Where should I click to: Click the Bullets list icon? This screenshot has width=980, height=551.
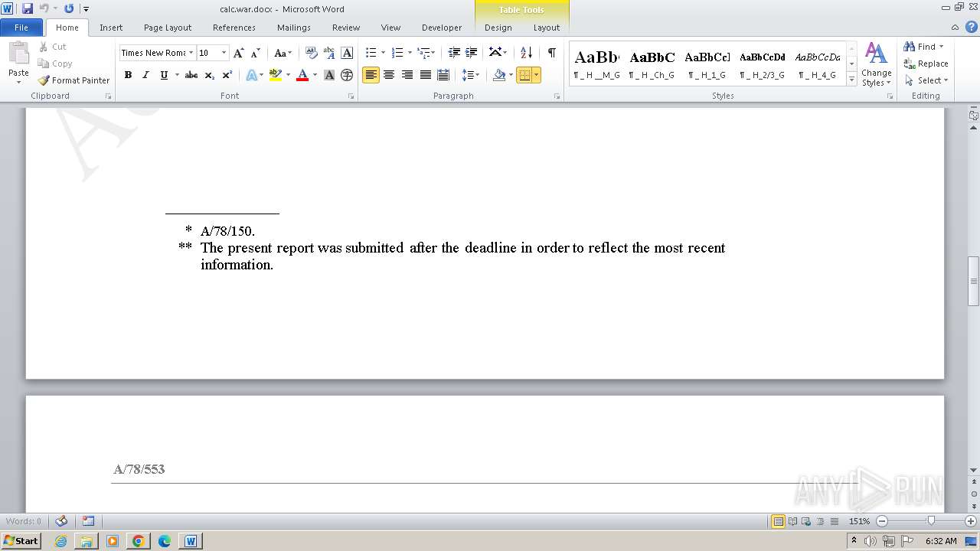click(x=371, y=53)
